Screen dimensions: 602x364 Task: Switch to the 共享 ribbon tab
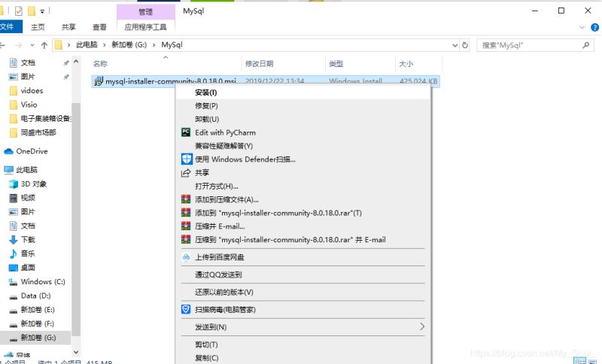[x=68, y=27]
